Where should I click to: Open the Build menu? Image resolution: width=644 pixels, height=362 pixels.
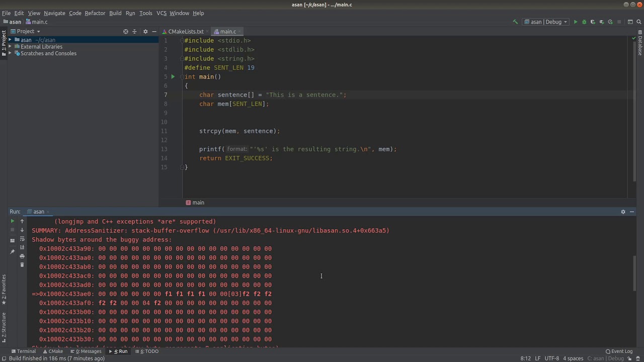[115, 13]
